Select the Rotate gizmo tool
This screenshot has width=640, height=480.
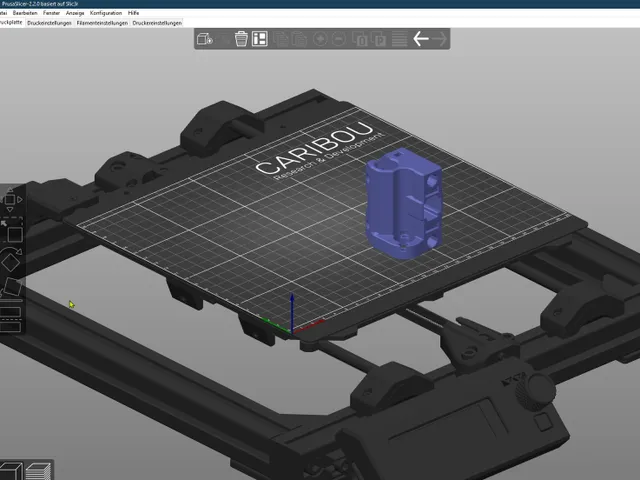[x=11, y=259]
